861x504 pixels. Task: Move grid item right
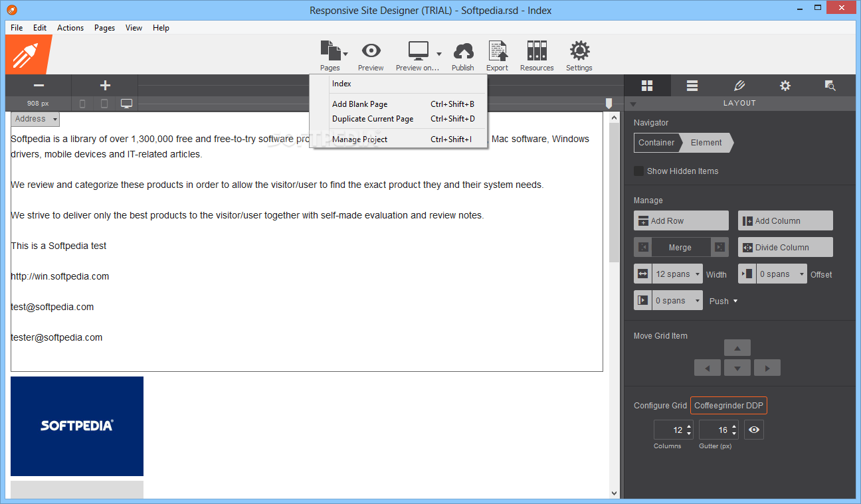[x=767, y=368]
